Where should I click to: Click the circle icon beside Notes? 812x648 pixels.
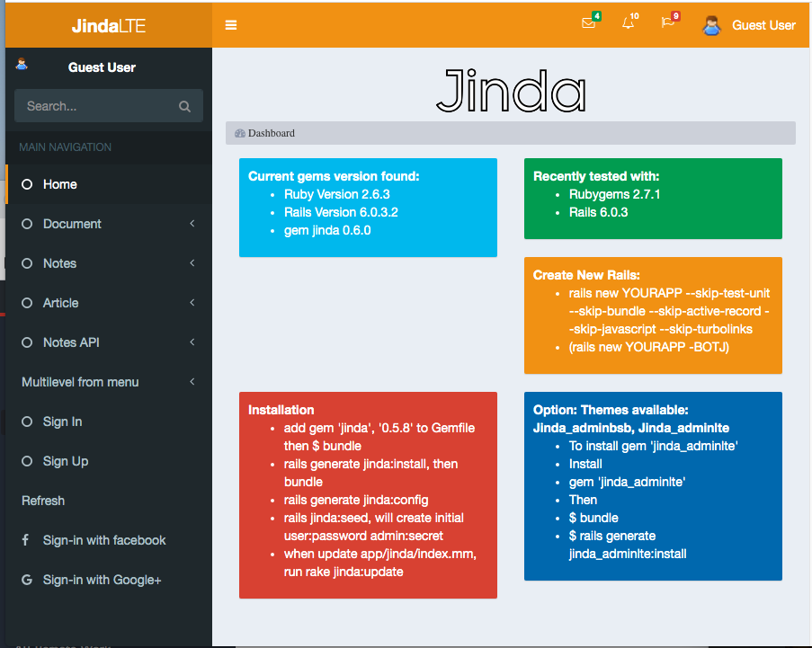27,263
